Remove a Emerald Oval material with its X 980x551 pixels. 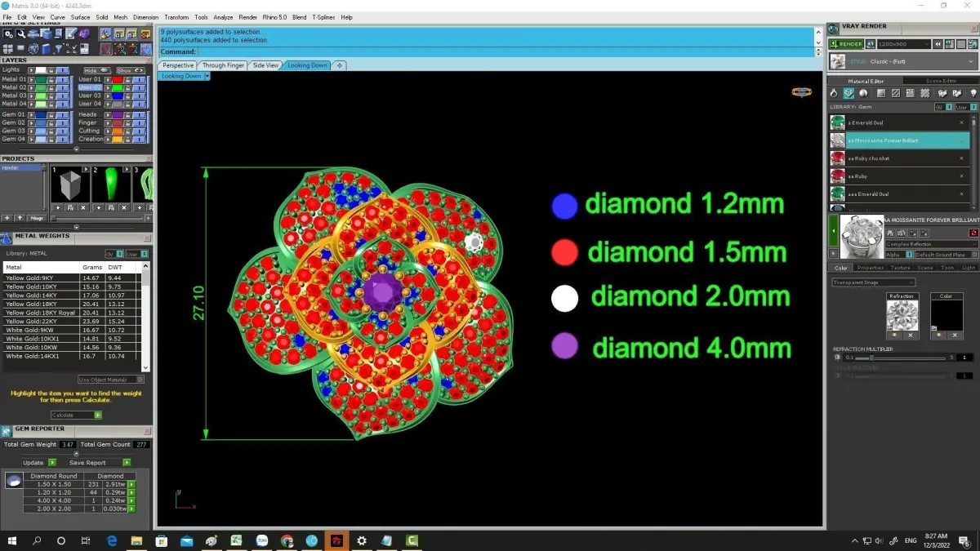(961, 122)
